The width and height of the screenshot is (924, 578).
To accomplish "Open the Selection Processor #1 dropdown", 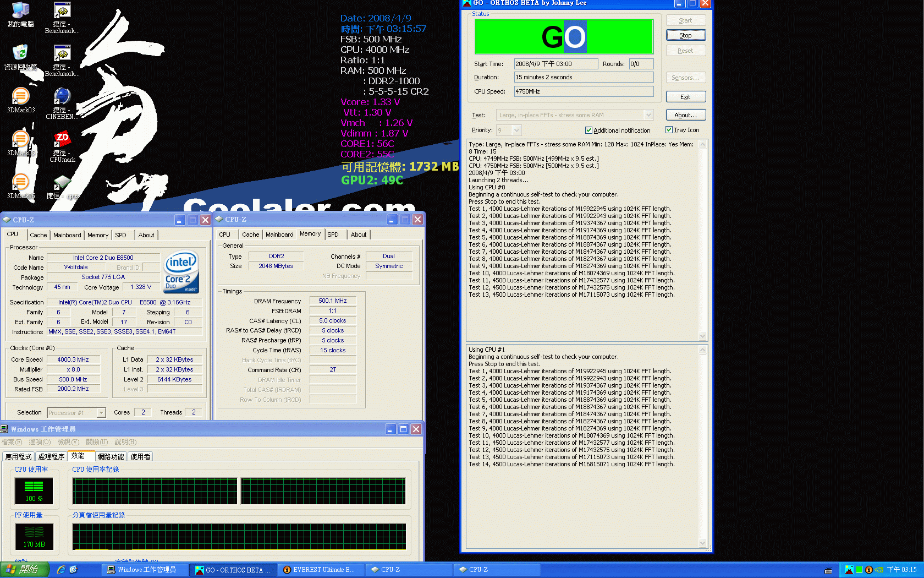I will 101,413.
